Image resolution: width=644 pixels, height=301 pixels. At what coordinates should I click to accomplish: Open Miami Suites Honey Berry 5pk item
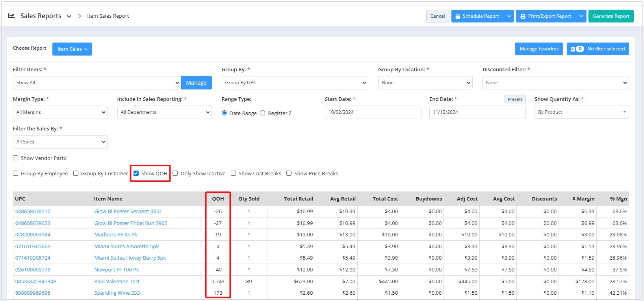[x=130, y=258]
